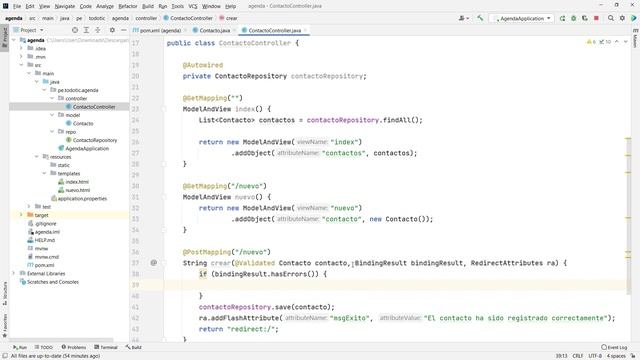
Task: Click the bottom-left tool windows toggle icon
Action: tap(4, 356)
